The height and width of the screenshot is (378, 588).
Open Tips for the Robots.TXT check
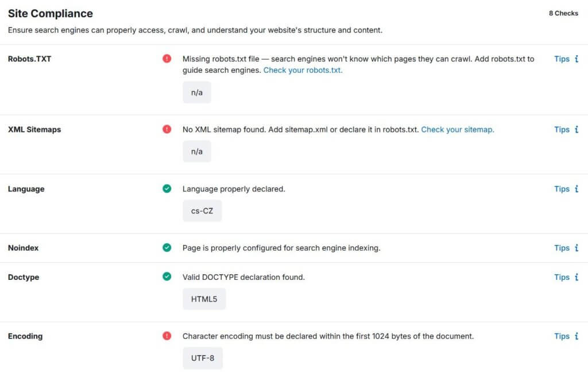[562, 59]
